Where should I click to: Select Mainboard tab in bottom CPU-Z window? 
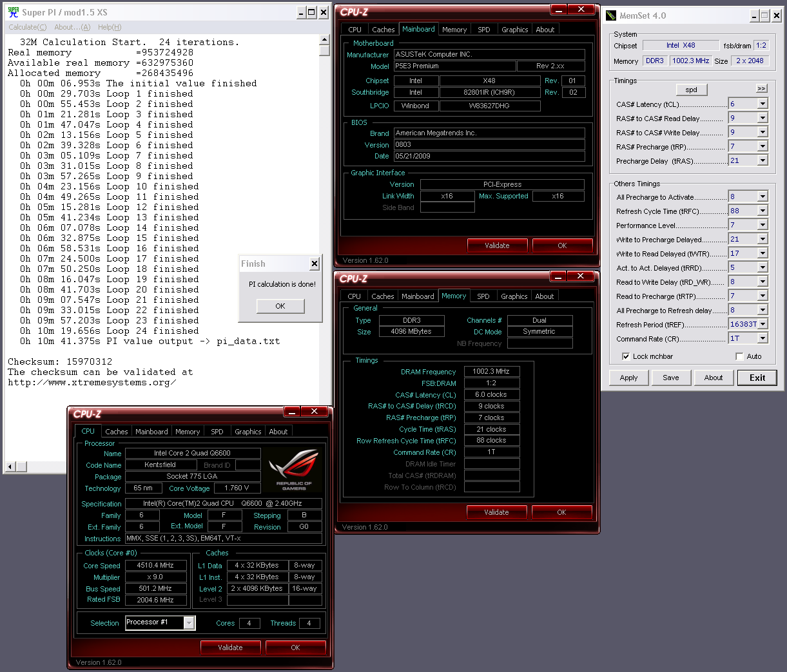click(x=151, y=432)
